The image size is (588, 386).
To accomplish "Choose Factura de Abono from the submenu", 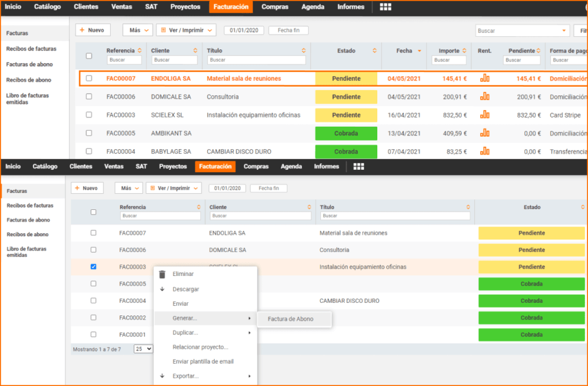I will [291, 319].
